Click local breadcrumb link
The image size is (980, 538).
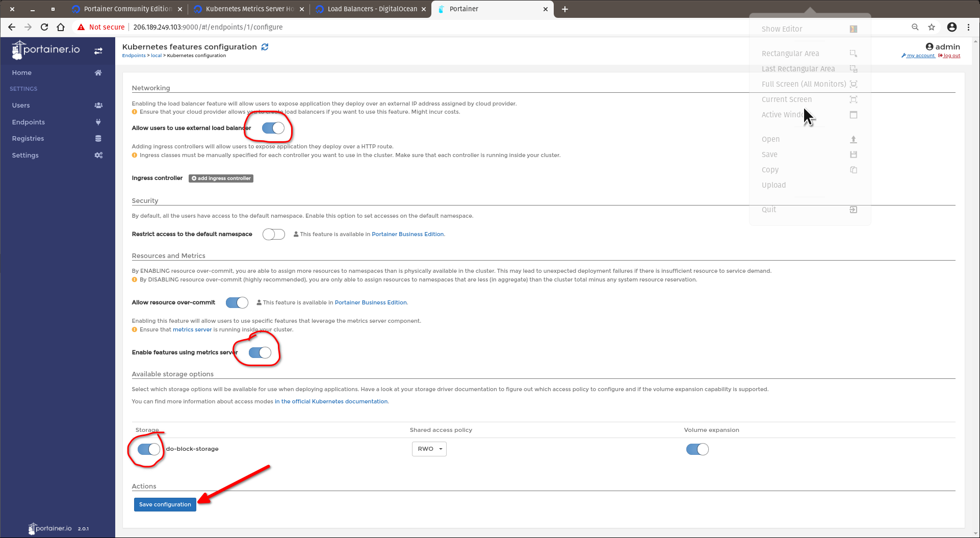click(x=156, y=56)
